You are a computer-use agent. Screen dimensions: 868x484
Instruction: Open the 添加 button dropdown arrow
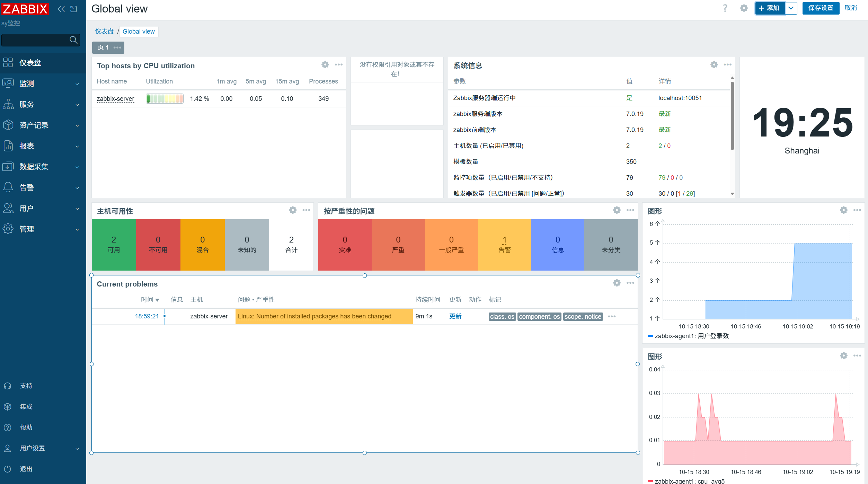(x=791, y=8)
